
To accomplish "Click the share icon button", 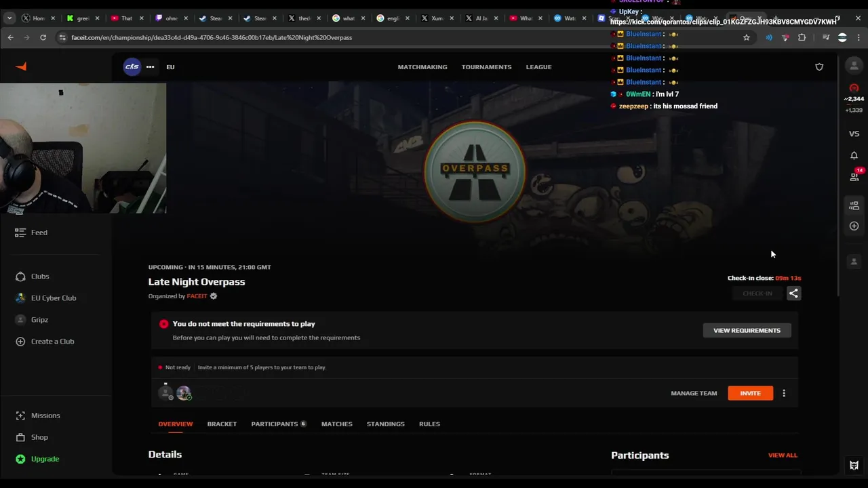I will [x=793, y=293].
